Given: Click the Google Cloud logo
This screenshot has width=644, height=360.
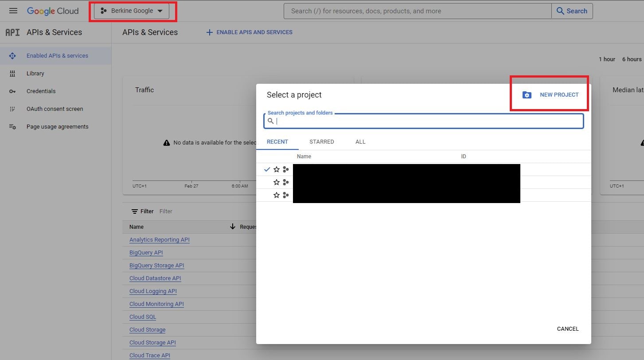Looking at the screenshot, I should coord(53,11).
